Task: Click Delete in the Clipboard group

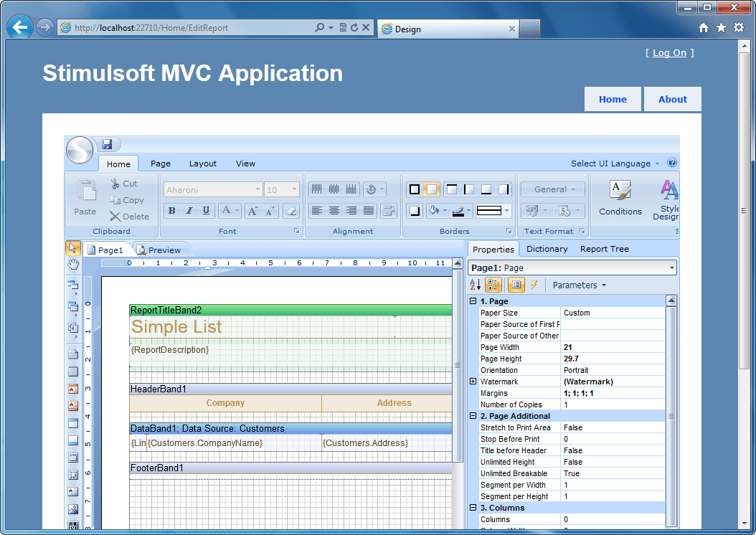Action: pyautogui.click(x=129, y=217)
